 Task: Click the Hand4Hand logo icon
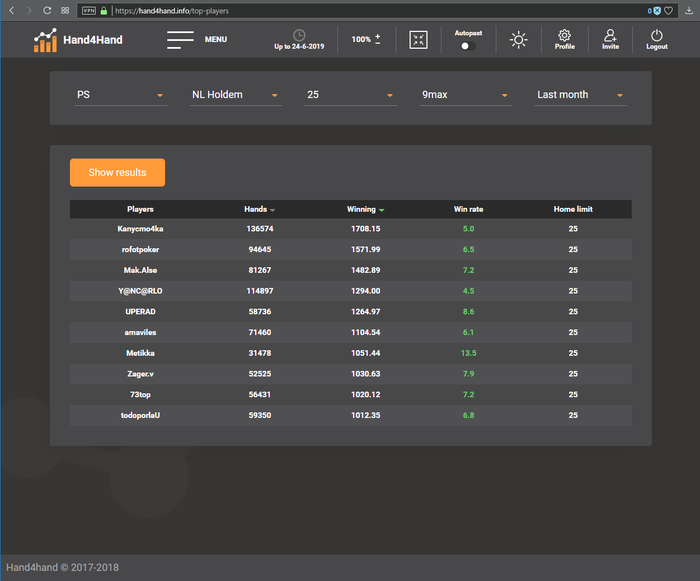click(x=45, y=40)
